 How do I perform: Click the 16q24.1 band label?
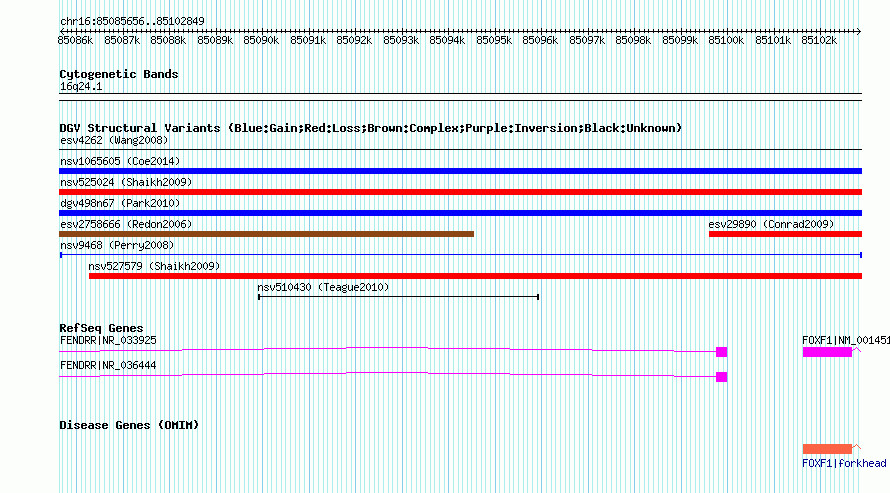pyautogui.click(x=81, y=86)
